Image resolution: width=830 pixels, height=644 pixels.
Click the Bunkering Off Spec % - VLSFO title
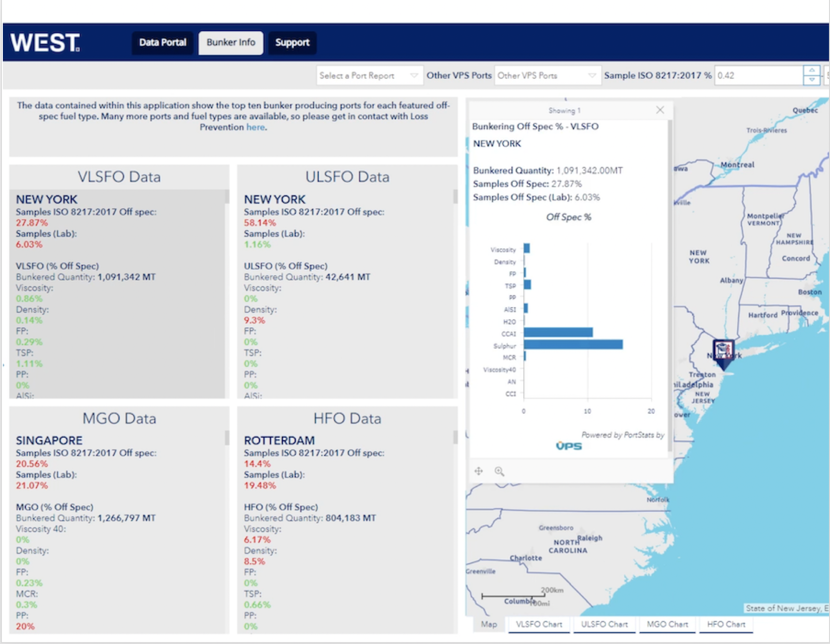(x=535, y=126)
